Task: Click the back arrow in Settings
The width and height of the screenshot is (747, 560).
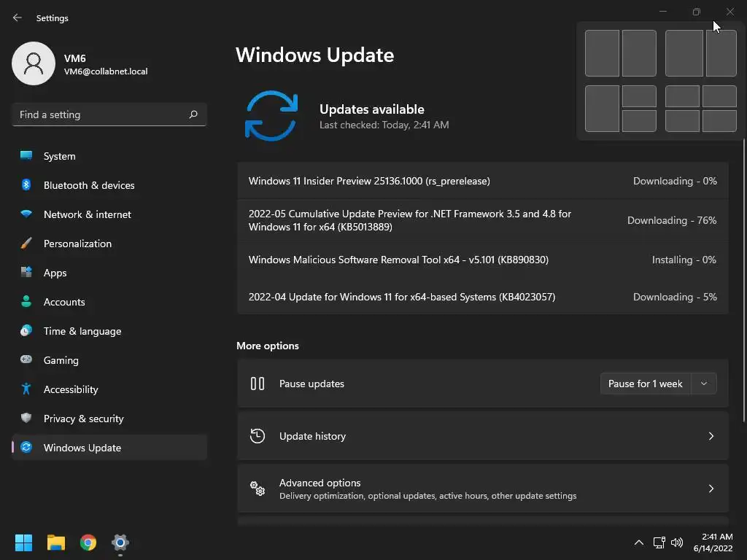Action: pos(18,17)
